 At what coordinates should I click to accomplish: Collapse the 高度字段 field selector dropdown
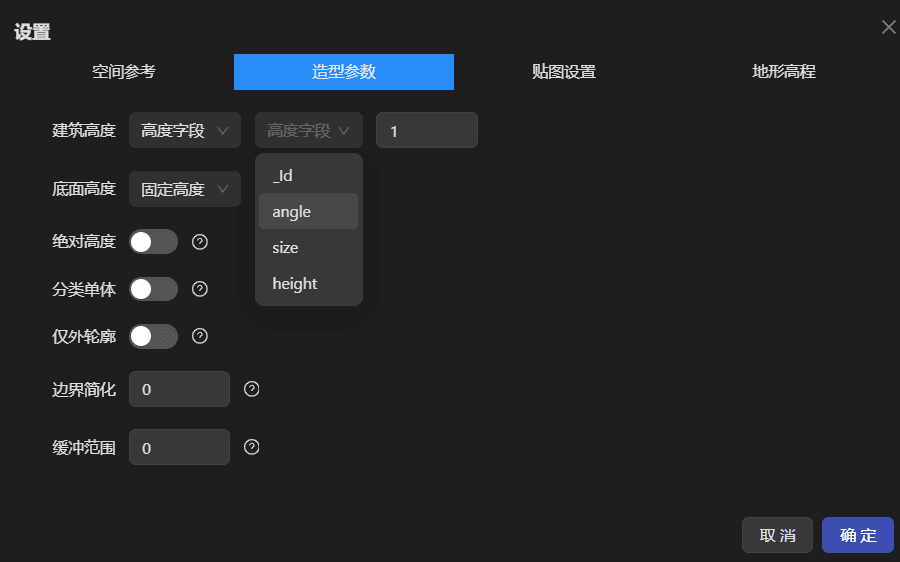coord(308,130)
